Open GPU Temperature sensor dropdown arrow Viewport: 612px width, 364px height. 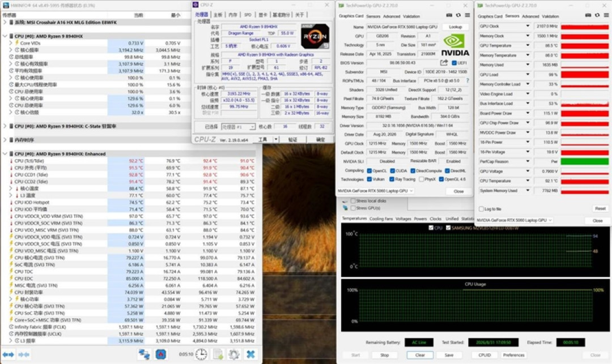click(x=528, y=45)
